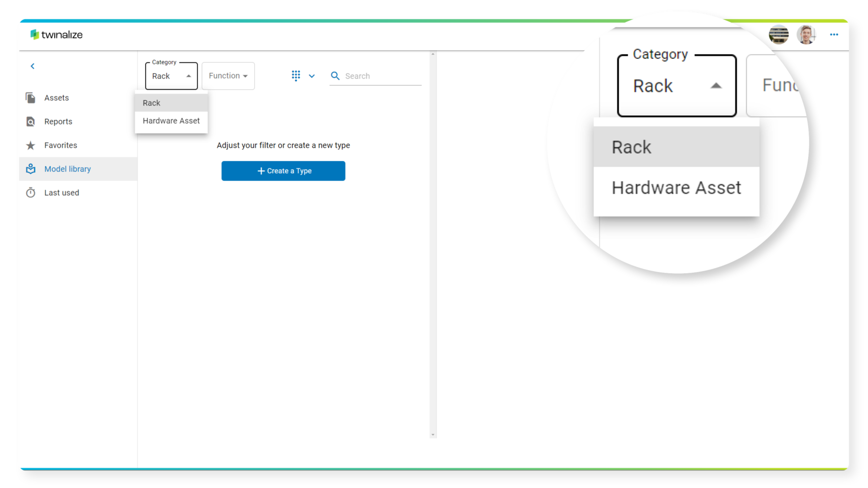
Task: Click the Assets documents icon
Action: pyautogui.click(x=31, y=97)
